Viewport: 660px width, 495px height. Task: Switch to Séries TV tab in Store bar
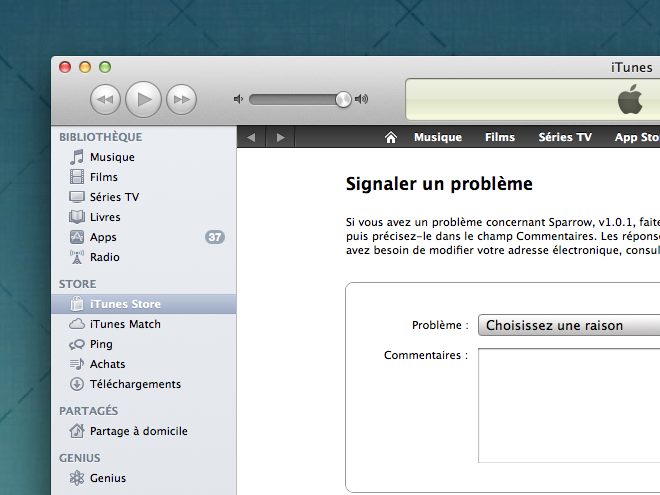(565, 137)
